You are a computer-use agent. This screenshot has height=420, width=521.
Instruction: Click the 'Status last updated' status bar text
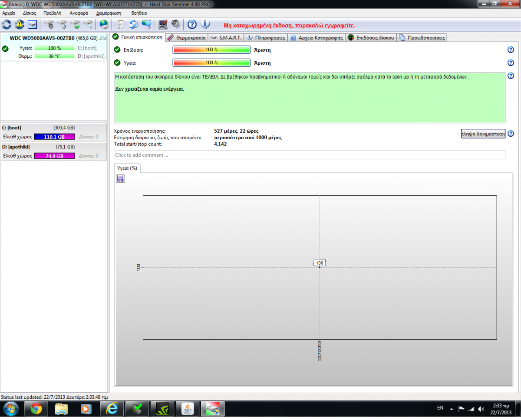click(x=54, y=397)
